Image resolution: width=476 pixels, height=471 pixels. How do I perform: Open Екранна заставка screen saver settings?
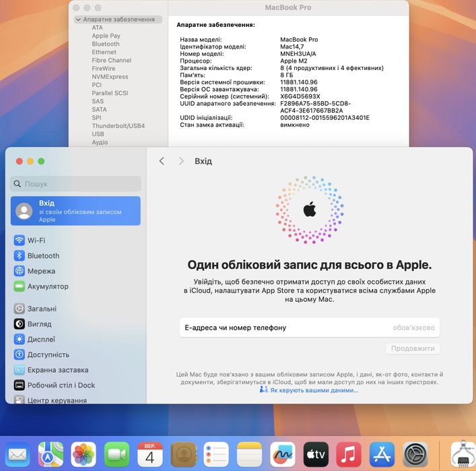[x=51, y=370]
